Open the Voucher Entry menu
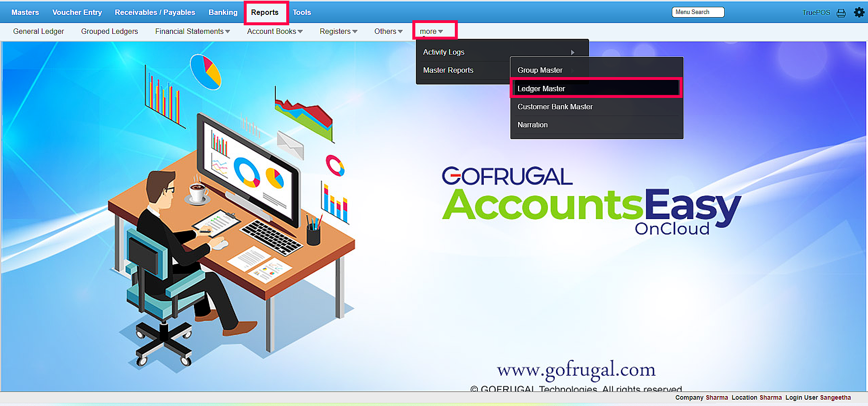Viewport: 868px width, 406px height. [x=77, y=12]
